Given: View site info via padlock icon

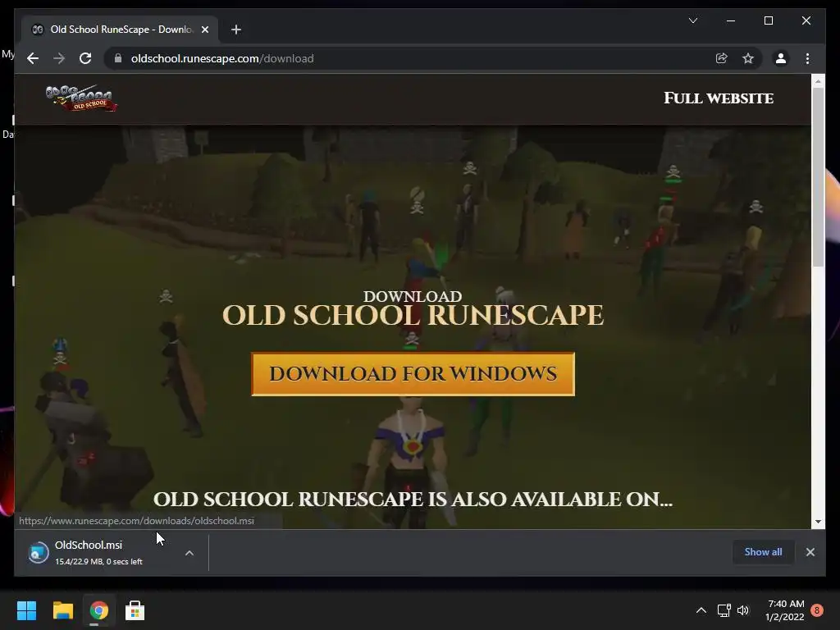Looking at the screenshot, I should (x=118, y=58).
